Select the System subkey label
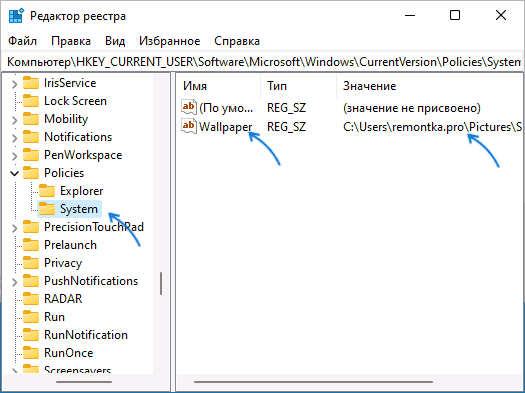Image resolution: width=525 pixels, height=393 pixels. [79, 209]
